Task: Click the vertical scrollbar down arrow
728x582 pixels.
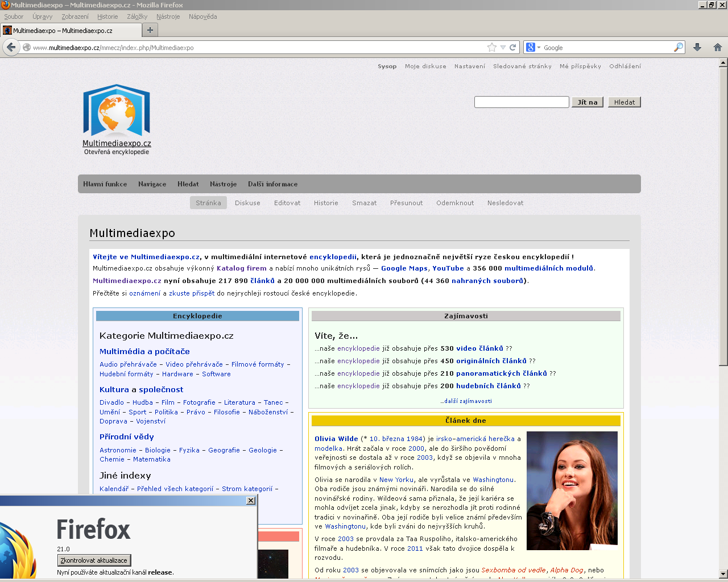Action: pos(723,573)
